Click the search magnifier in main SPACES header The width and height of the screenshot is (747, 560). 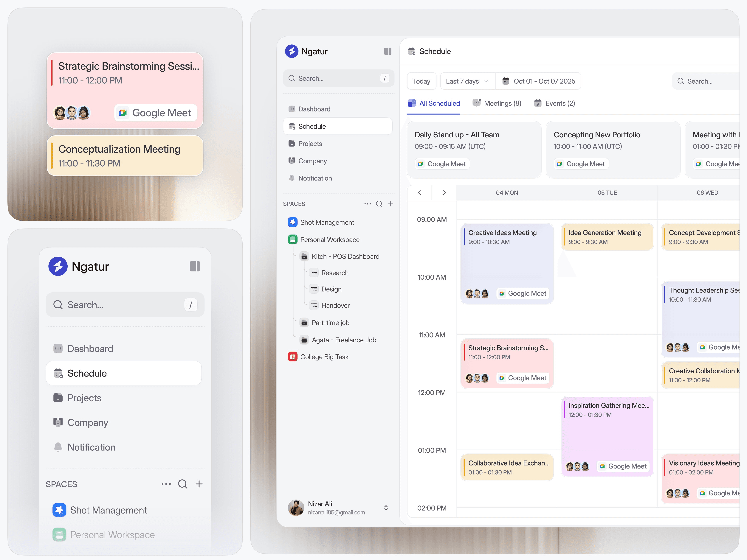[x=379, y=204]
